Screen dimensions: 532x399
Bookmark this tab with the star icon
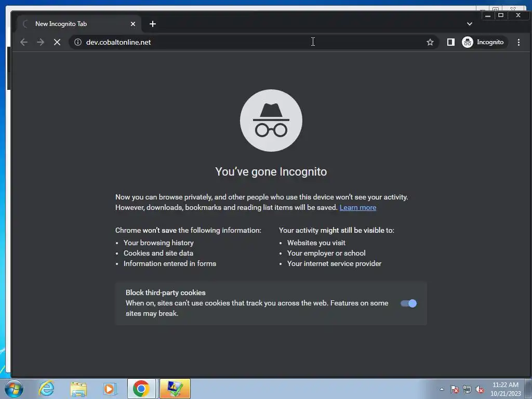pyautogui.click(x=430, y=42)
